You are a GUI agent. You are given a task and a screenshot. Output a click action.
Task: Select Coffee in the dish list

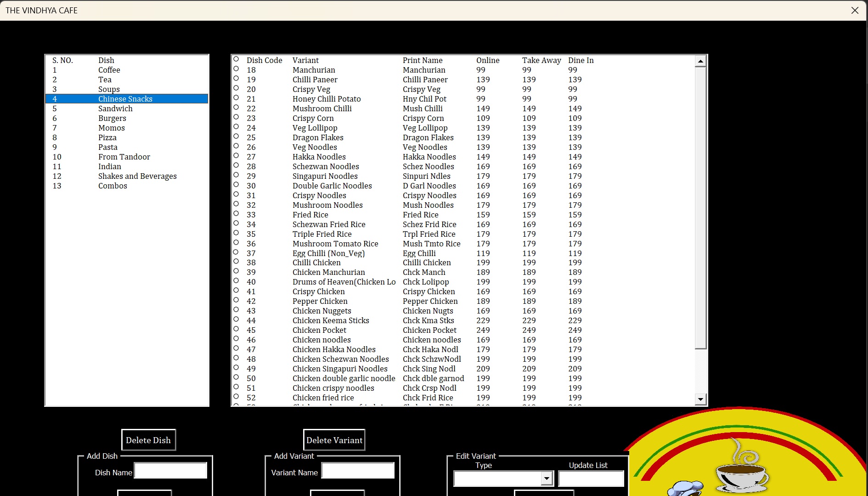click(109, 70)
